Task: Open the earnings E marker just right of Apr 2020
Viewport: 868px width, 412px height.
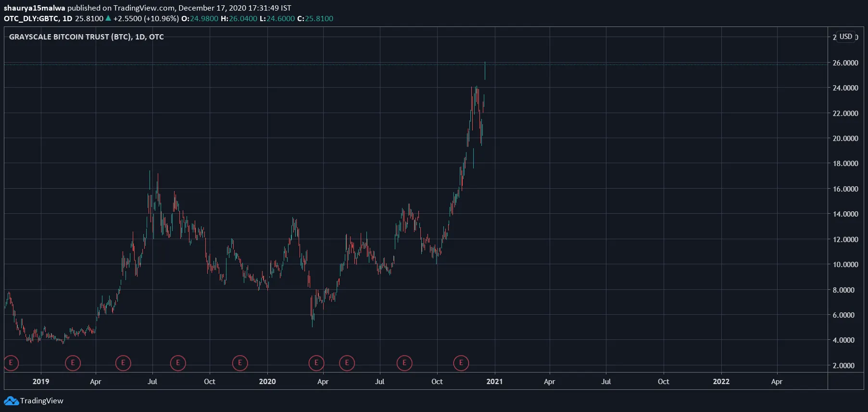Action: [347, 363]
